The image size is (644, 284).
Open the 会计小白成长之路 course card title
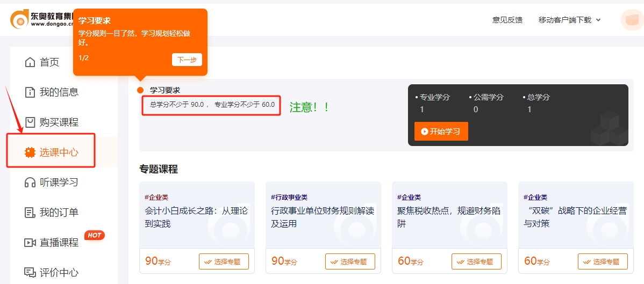tap(196, 217)
